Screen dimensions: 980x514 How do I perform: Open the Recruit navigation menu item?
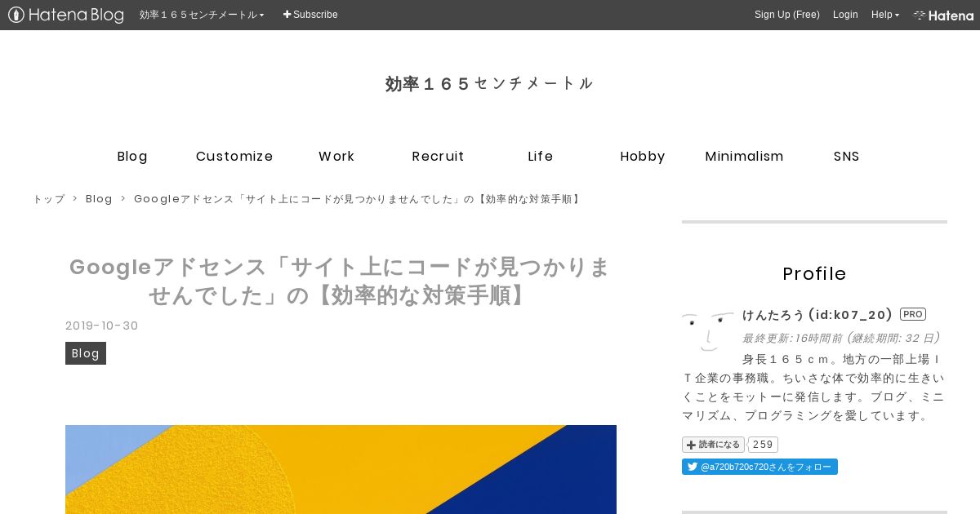pyautogui.click(x=439, y=156)
